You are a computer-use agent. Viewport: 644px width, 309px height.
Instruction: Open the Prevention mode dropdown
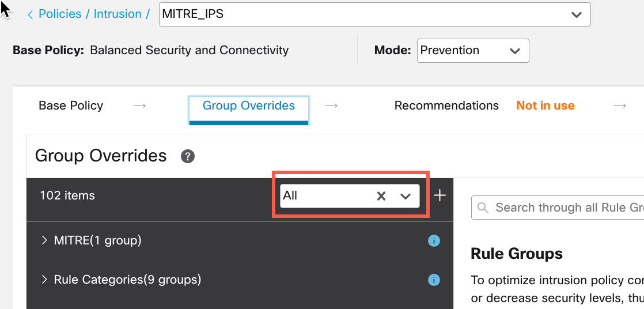pos(514,51)
